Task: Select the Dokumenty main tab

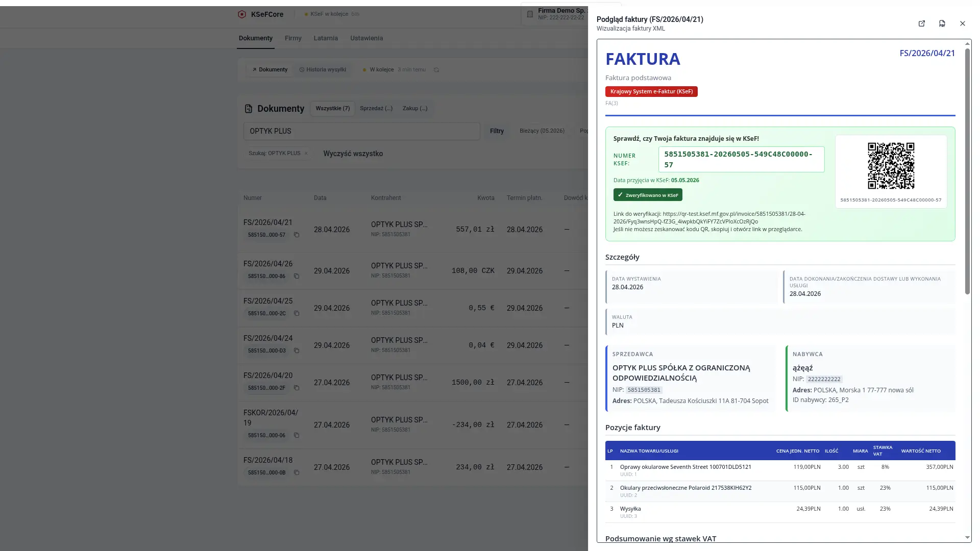Action: coord(256,38)
